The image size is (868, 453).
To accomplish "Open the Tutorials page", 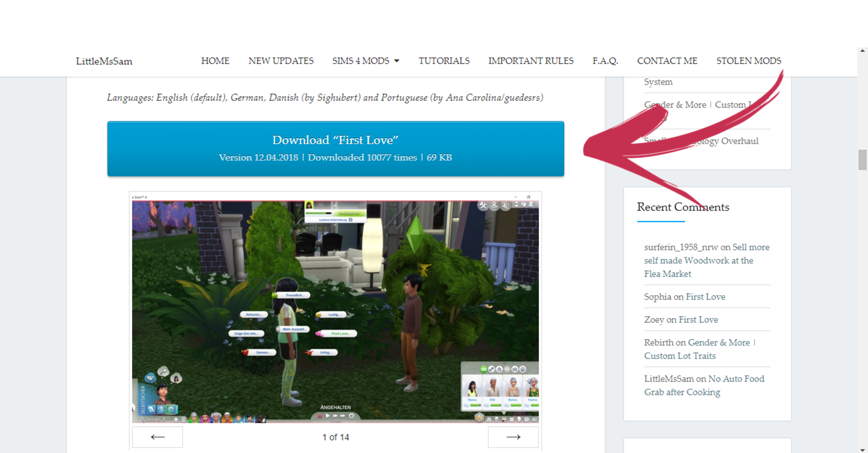I will pyautogui.click(x=444, y=61).
